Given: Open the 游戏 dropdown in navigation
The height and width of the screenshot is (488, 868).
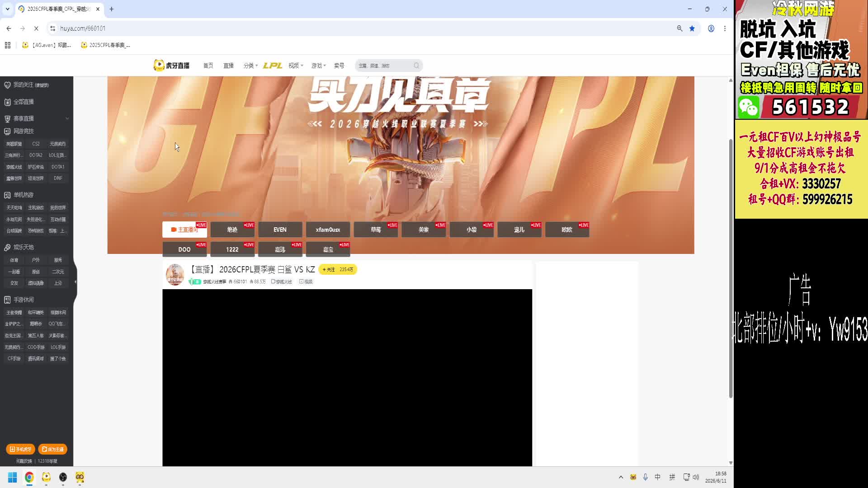Looking at the screenshot, I should [x=318, y=66].
